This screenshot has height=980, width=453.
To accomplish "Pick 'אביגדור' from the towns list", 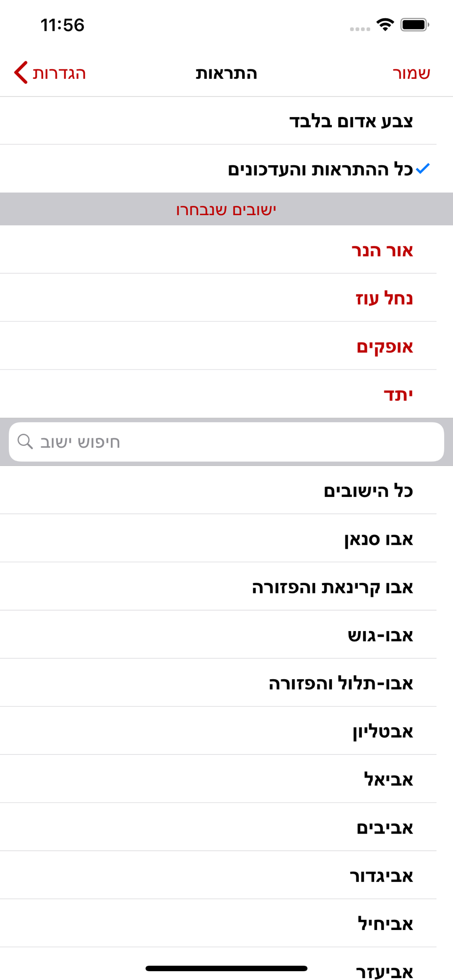I will coord(381,876).
